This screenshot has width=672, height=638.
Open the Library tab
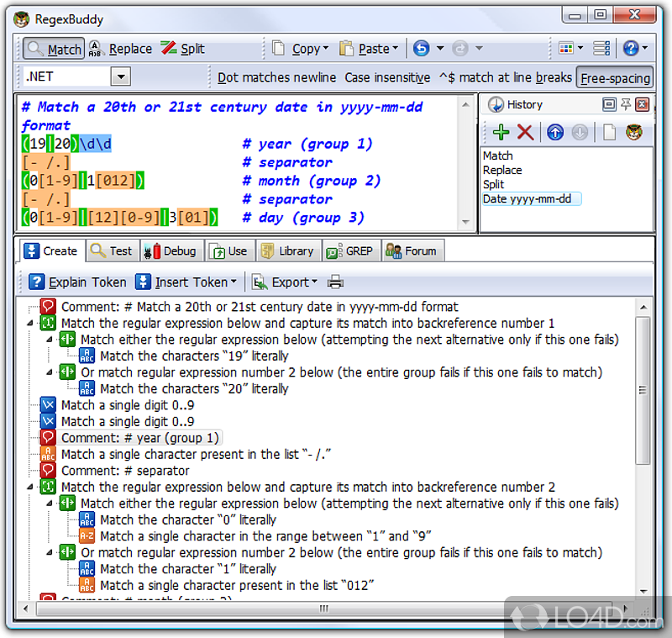click(x=287, y=250)
